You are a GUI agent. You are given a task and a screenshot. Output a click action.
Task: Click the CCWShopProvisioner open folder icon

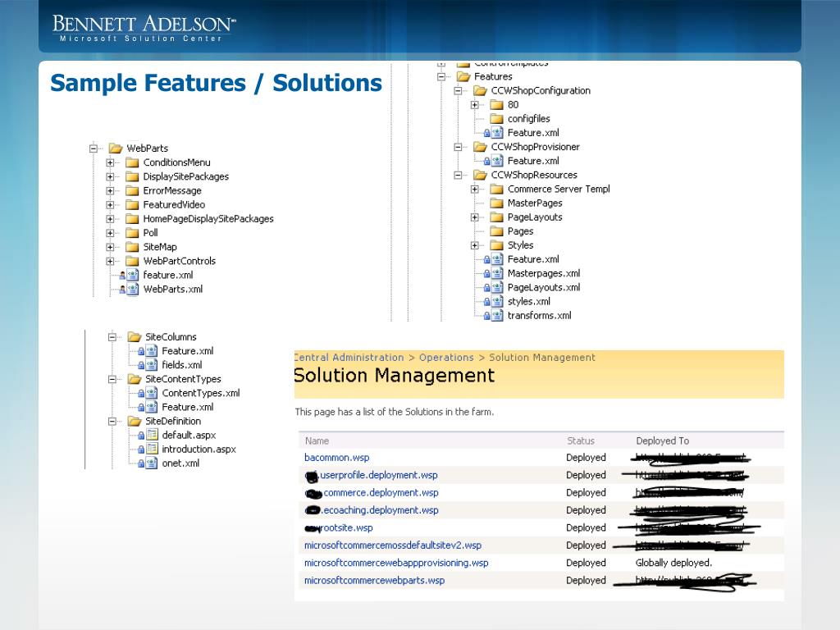pyautogui.click(x=480, y=147)
